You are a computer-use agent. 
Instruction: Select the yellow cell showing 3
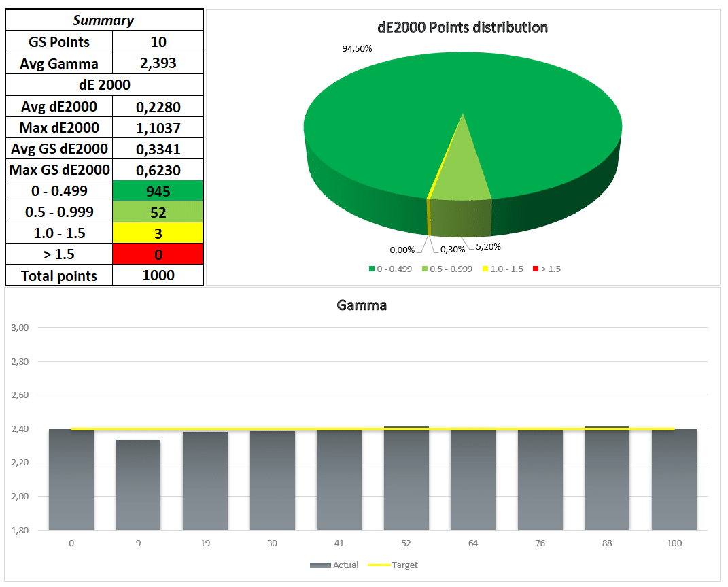[158, 233]
